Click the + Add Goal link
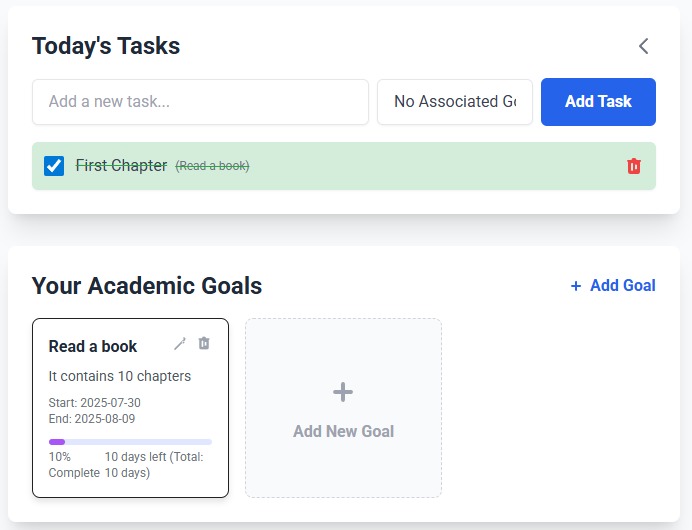 click(x=613, y=286)
